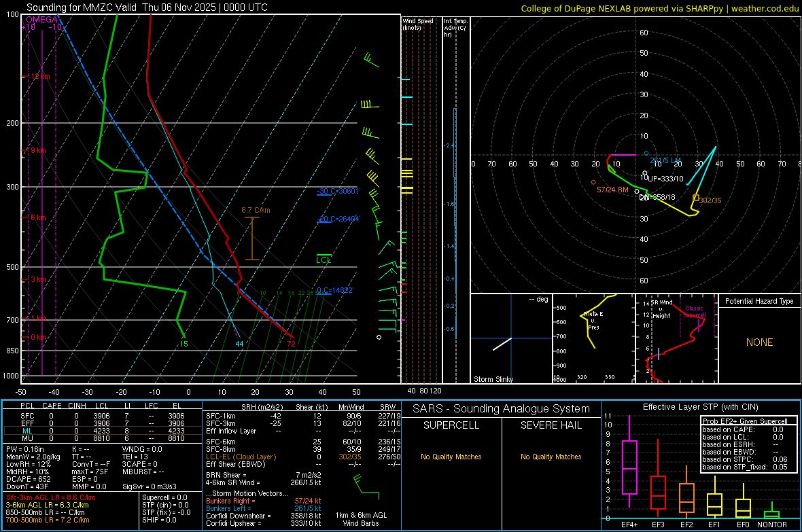Viewport: 802px width, 532px height.
Task: Click the 'Supercell = 0.0' parameter
Action: pyautogui.click(x=164, y=497)
